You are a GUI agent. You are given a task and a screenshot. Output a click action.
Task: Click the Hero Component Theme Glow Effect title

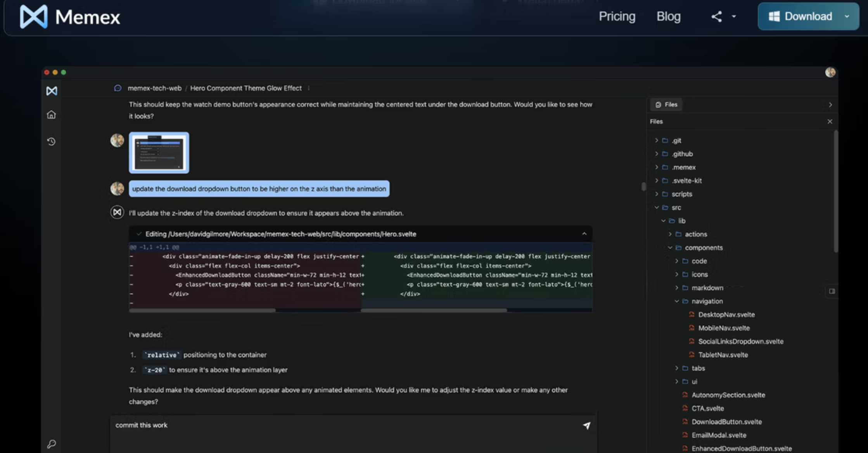[246, 88]
